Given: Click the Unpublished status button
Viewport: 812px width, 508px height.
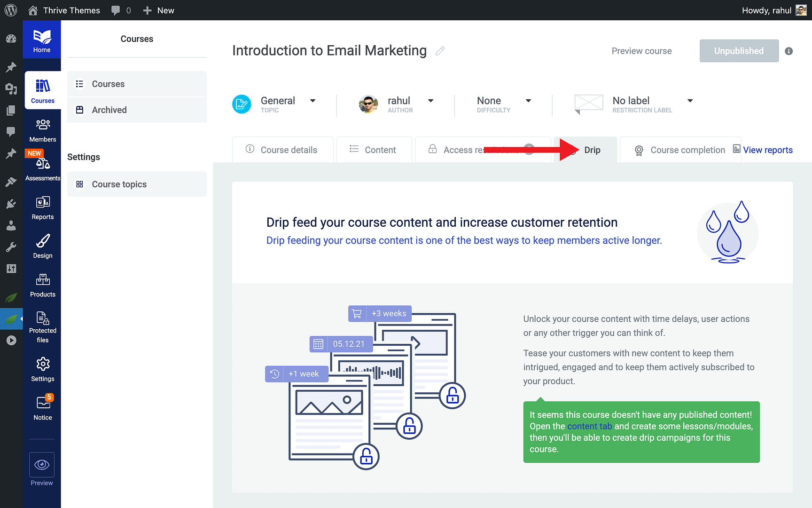Looking at the screenshot, I should point(739,51).
